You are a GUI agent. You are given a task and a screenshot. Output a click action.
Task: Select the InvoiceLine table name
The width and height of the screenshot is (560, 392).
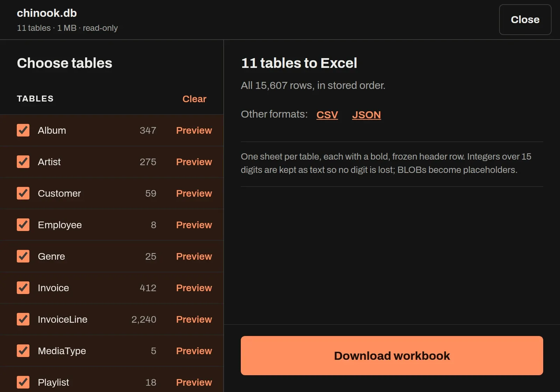click(63, 319)
